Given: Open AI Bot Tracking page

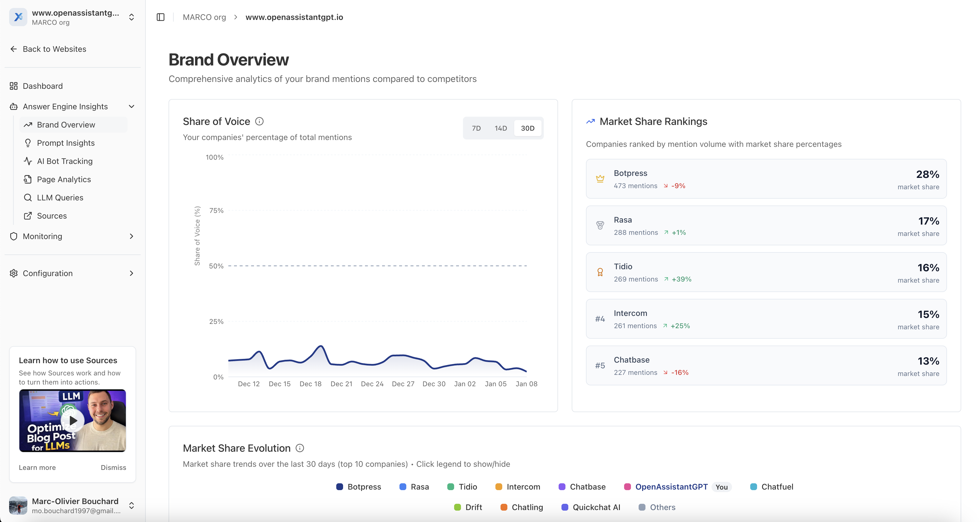Looking at the screenshot, I should click(65, 161).
